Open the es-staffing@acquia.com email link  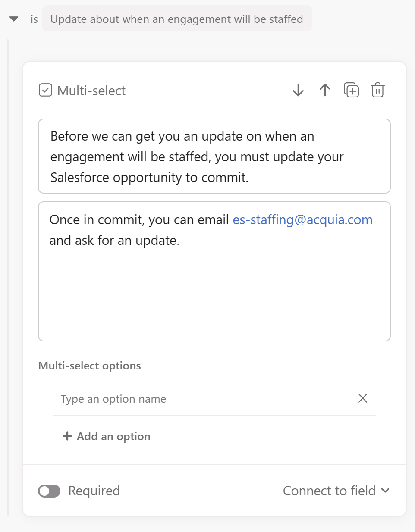(x=302, y=220)
